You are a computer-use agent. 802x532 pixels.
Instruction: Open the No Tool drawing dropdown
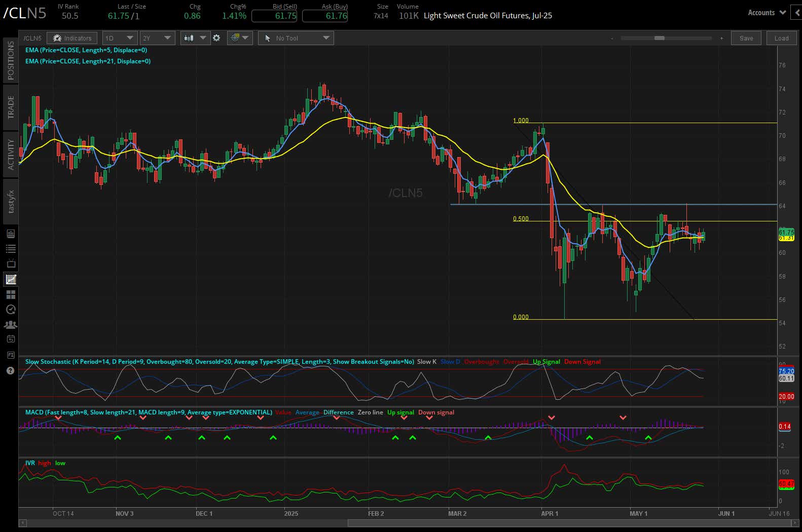(x=296, y=38)
